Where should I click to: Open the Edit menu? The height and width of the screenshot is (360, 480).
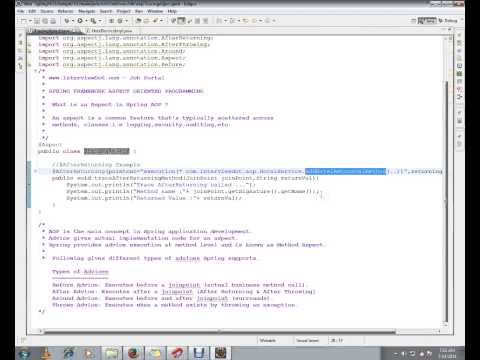point(32,11)
